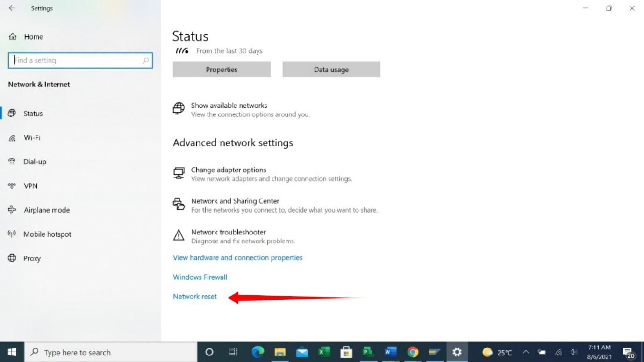Click Show available networks

click(229, 106)
